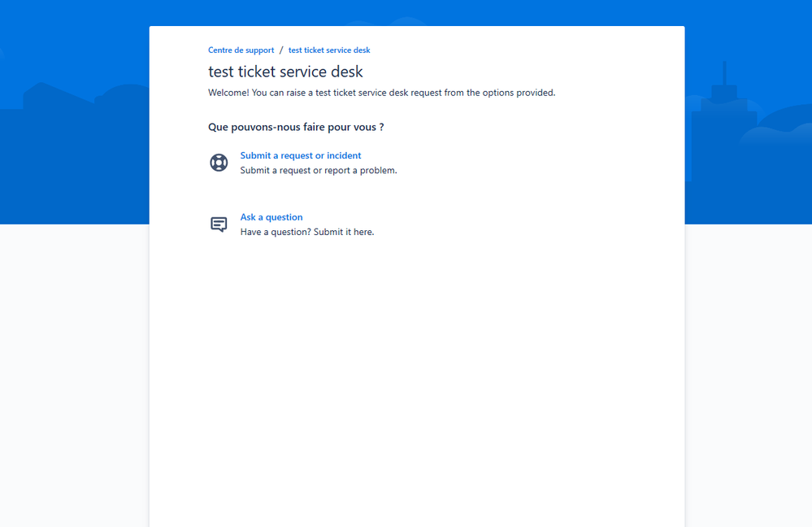Image resolution: width=812 pixels, height=527 pixels.
Task: Open the Ask a question link
Action: point(271,217)
